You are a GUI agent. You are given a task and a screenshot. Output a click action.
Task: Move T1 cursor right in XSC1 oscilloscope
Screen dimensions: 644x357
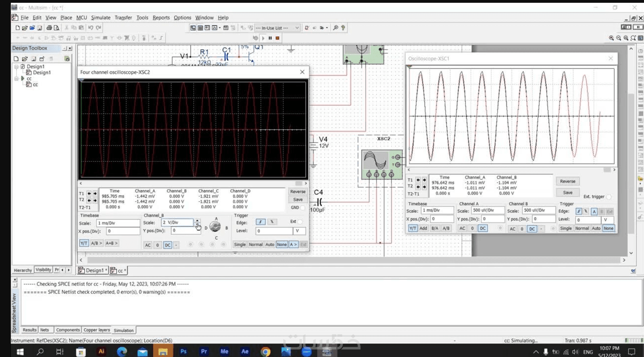[424, 180]
